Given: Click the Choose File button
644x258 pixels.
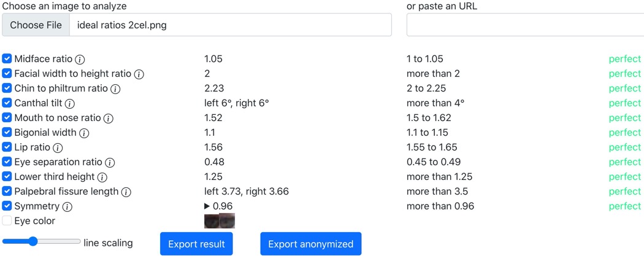Looking at the screenshot, I should (36, 25).
